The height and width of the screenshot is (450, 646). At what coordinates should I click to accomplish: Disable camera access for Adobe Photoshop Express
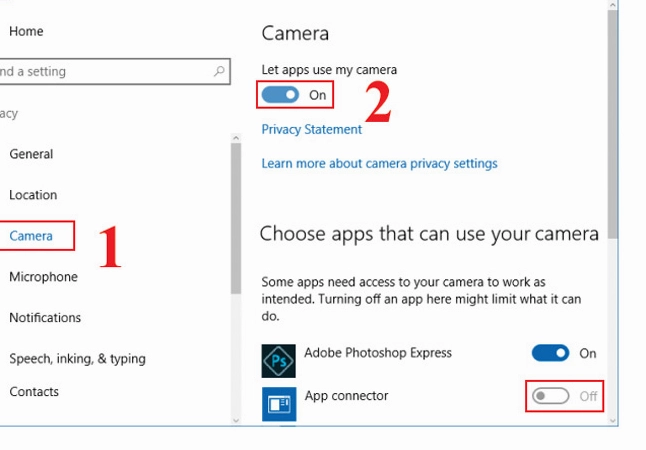(550, 353)
